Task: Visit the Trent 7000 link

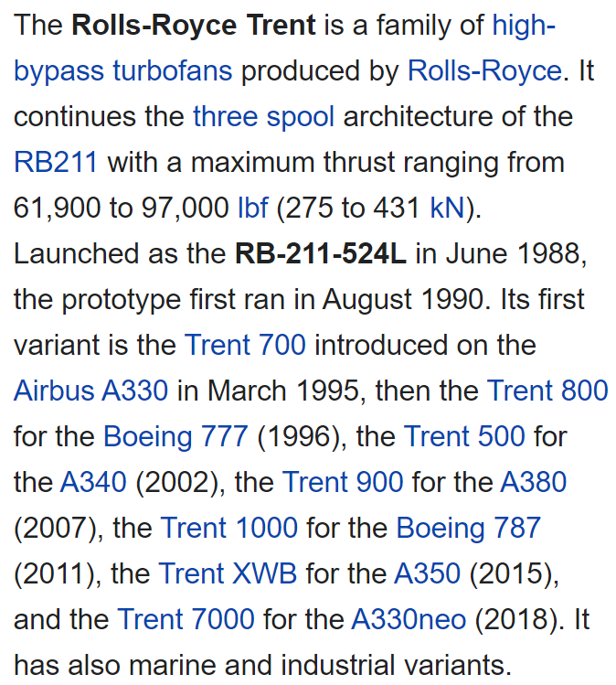Action: (186, 619)
